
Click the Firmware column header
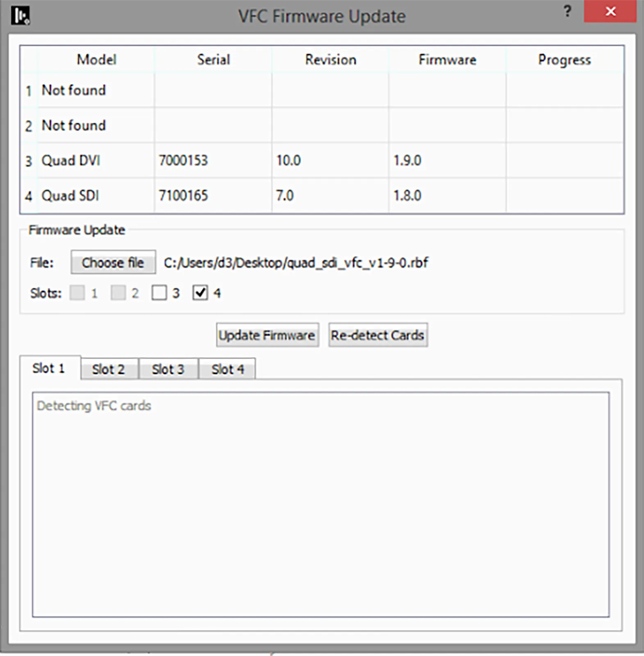(447, 60)
